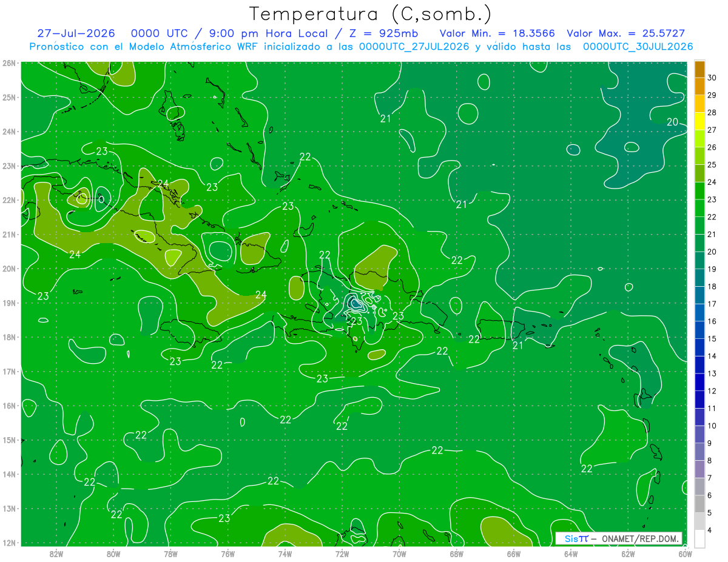Pick the white swatch at the color scale bottom
This screenshot has width=728, height=562.
tap(699, 538)
